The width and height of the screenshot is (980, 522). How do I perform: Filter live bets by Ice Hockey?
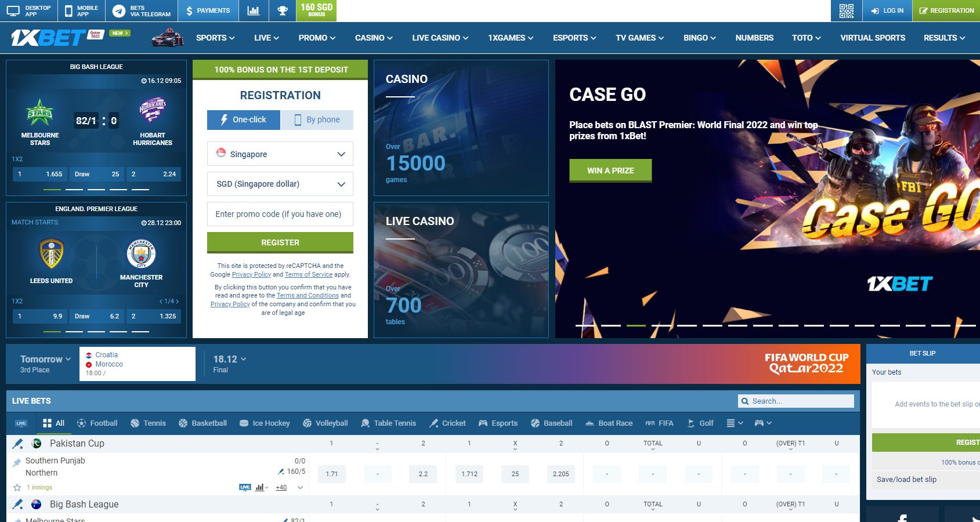click(x=265, y=423)
